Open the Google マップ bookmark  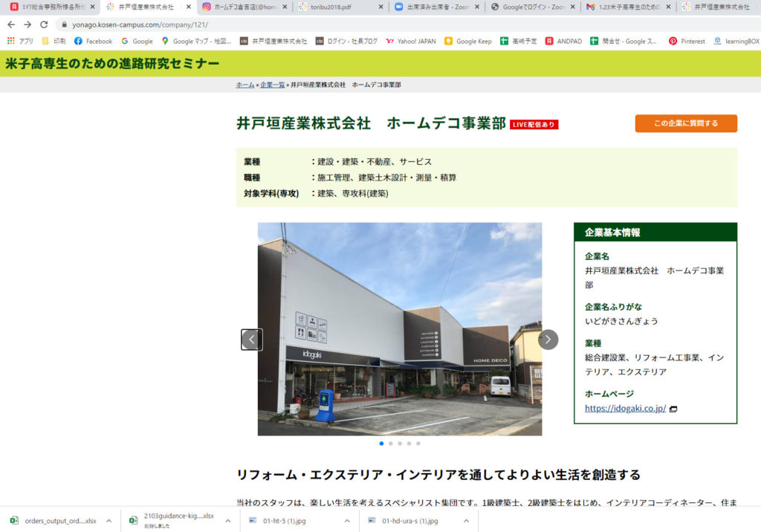(x=196, y=42)
